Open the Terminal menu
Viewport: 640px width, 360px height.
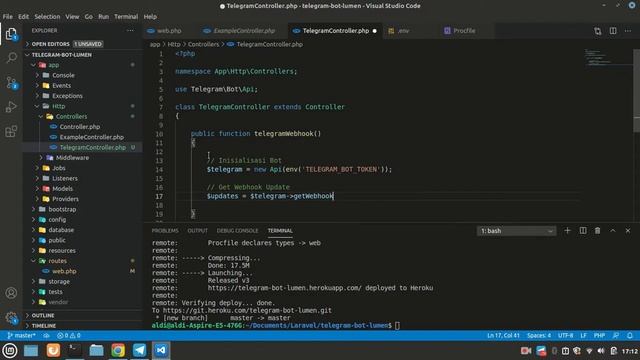[126, 17]
